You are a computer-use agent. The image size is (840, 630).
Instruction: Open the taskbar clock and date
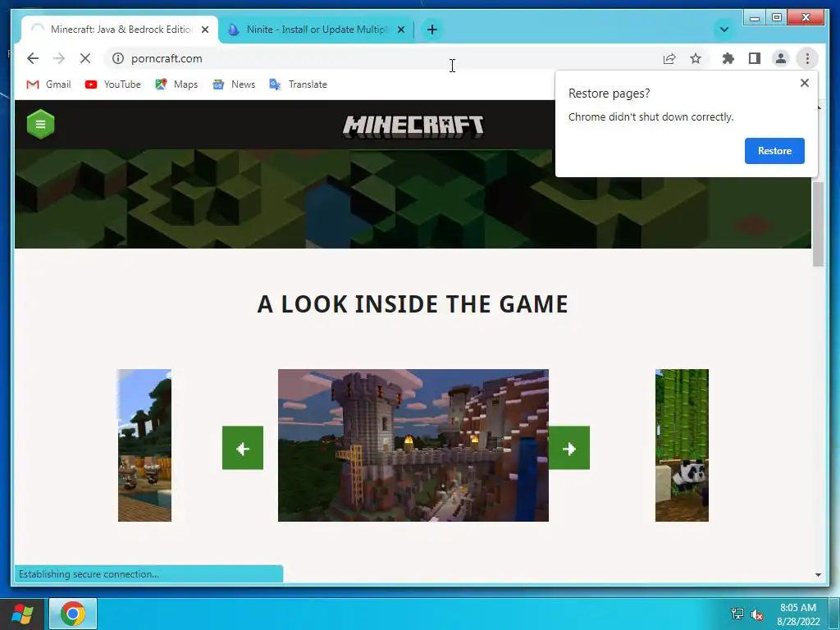point(798,614)
